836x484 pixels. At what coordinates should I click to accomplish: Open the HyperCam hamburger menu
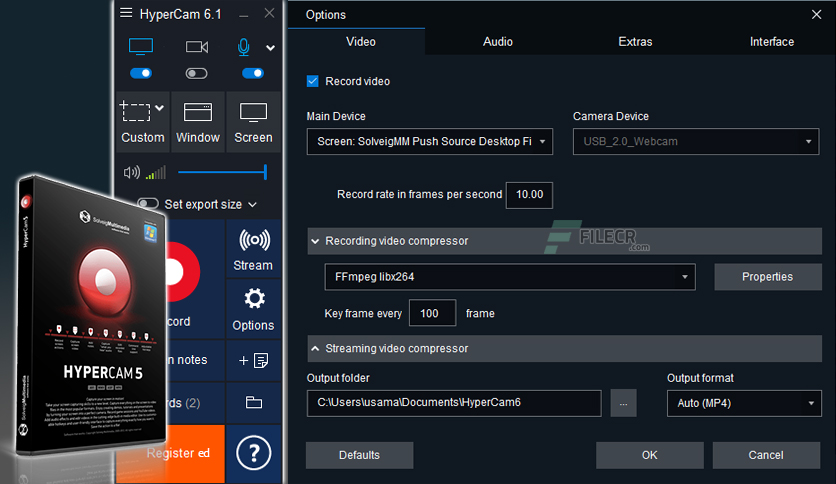tap(126, 13)
